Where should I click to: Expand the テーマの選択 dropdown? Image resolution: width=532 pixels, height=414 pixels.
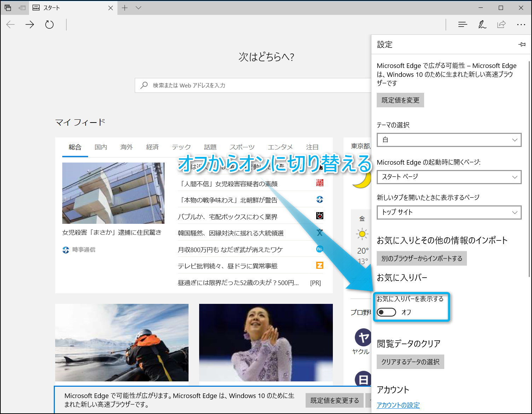coord(449,140)
